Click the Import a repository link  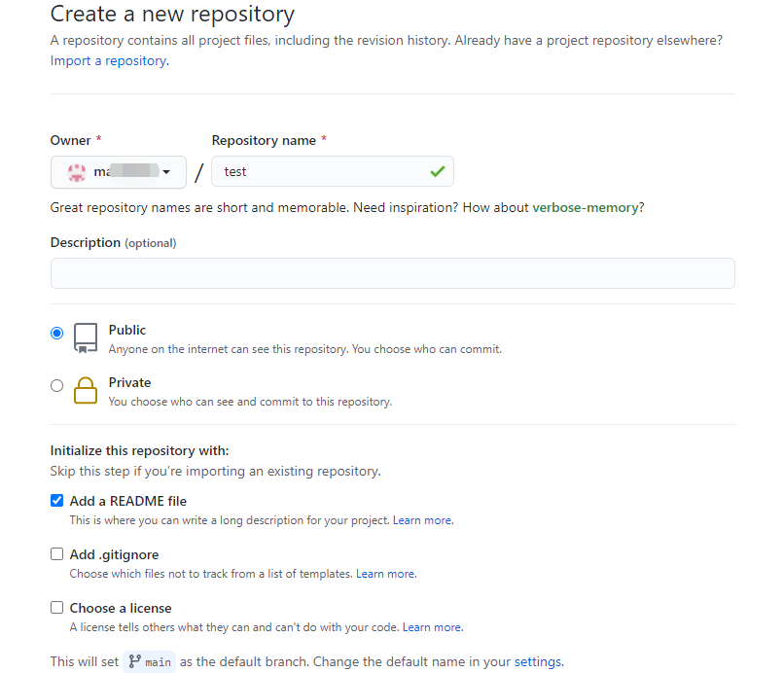[109, 60]
